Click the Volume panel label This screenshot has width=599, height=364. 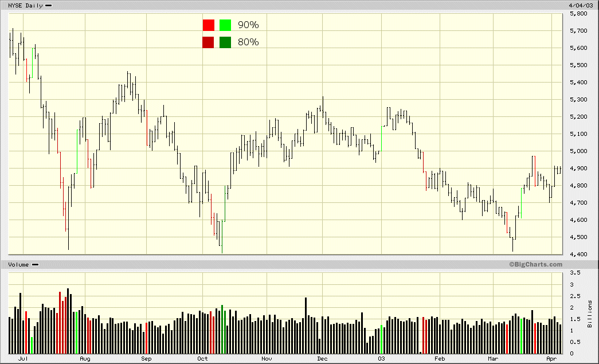pos(18,265)
